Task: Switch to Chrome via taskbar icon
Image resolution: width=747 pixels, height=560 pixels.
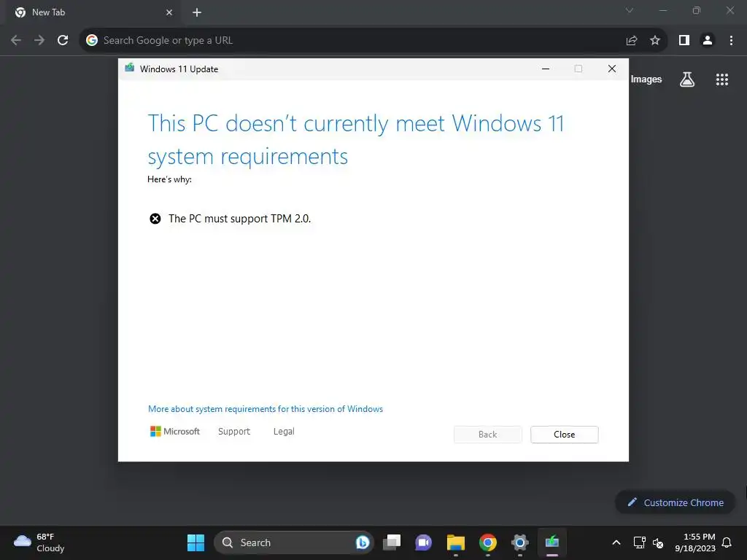Action: (x=487, y=542)
